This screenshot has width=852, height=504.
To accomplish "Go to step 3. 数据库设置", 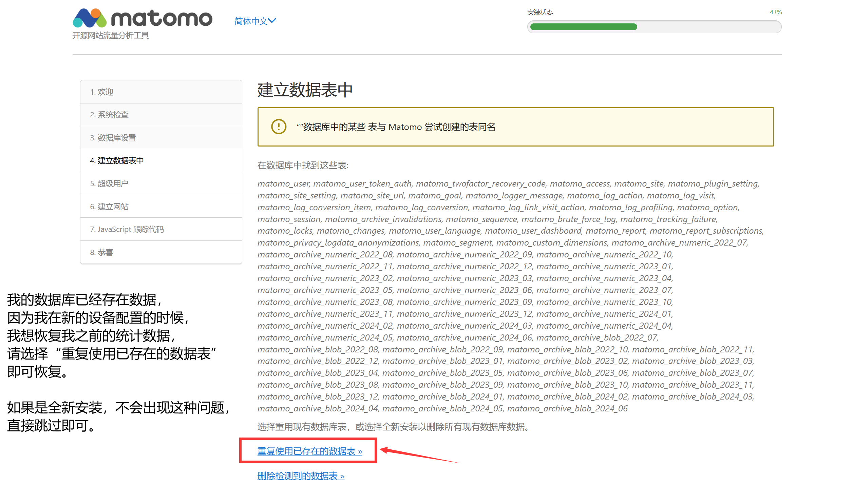I will [x=113, y=138].
